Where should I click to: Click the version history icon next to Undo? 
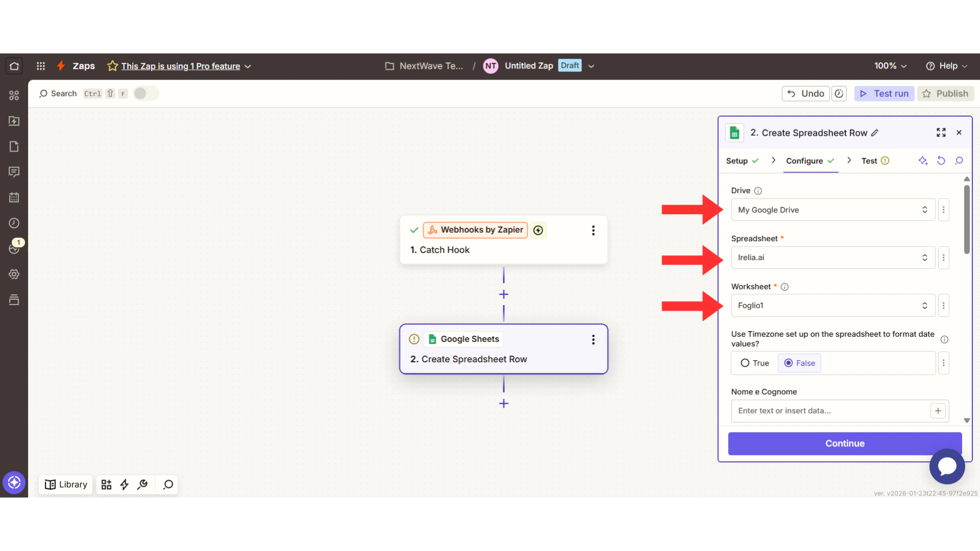click(839, 93)
